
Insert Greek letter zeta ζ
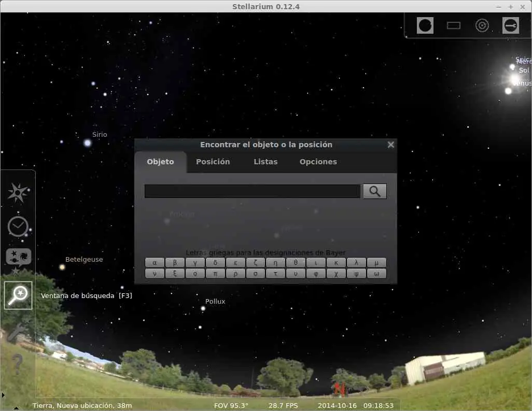256,262
